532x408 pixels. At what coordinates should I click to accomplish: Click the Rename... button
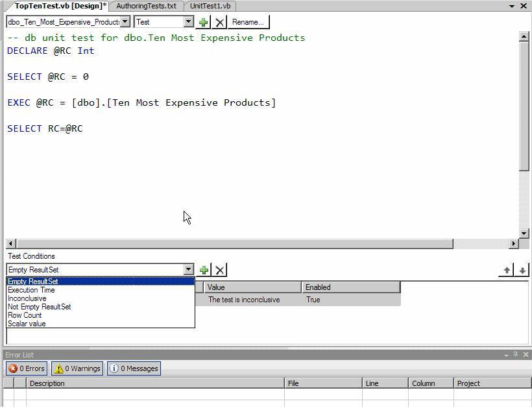click(x=248, y=22)
